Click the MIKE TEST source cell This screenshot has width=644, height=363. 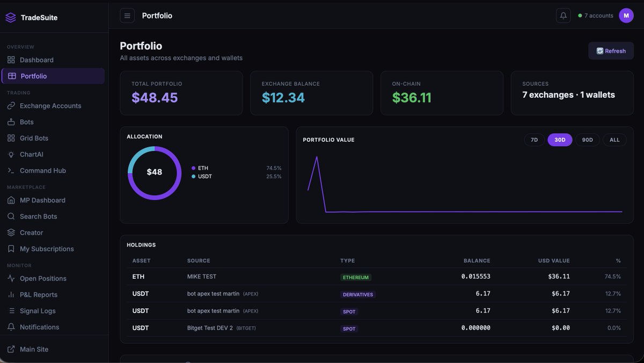click(x=202, y=277)
